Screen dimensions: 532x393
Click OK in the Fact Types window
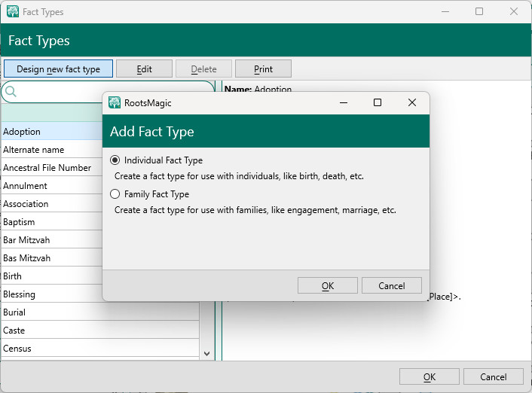[429, 377]
